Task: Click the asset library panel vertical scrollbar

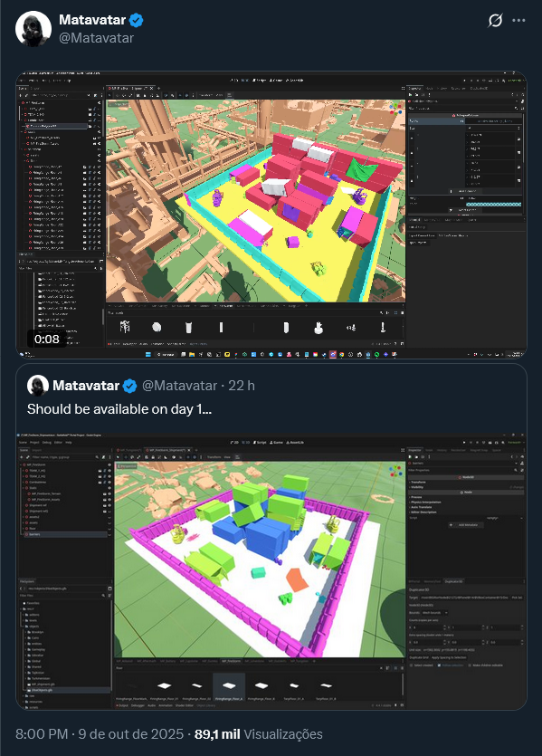Action: pyautogui.click(x=403, y=684)
